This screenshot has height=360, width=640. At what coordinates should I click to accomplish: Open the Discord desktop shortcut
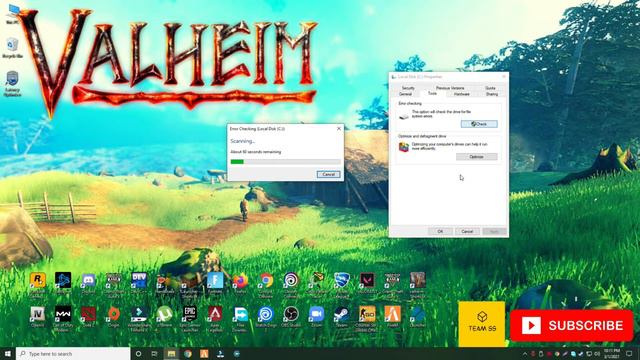click(88, 284)
